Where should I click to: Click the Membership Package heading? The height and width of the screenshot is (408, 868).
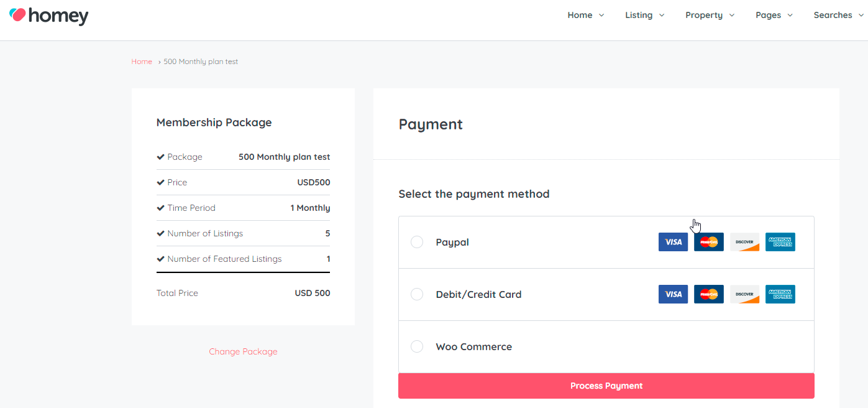[214, 123]
